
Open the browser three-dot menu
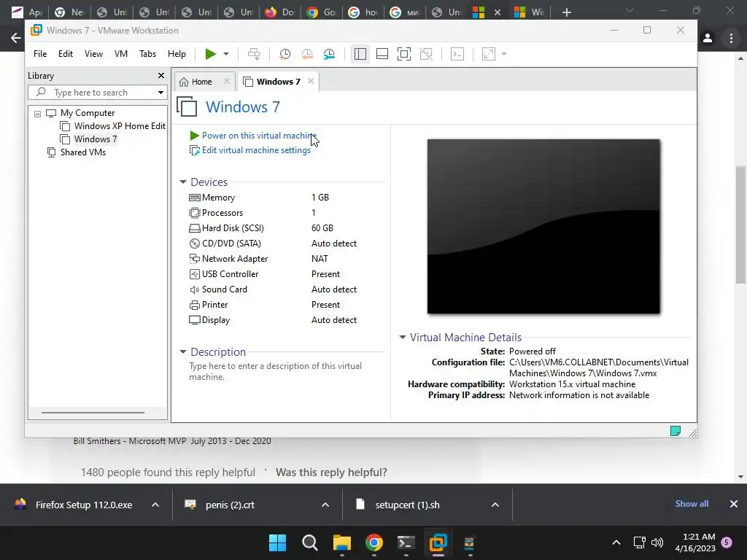[x=731, y=38]
